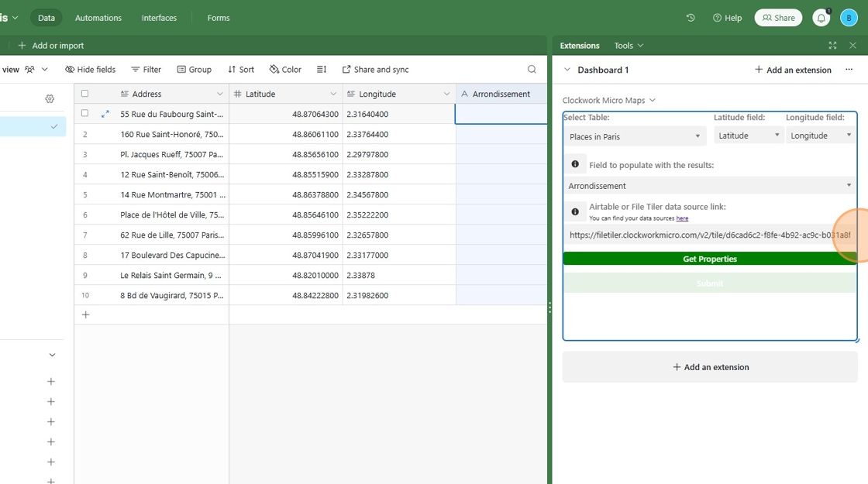
Task: Open the Filter tool
Action: click(146, 69)
